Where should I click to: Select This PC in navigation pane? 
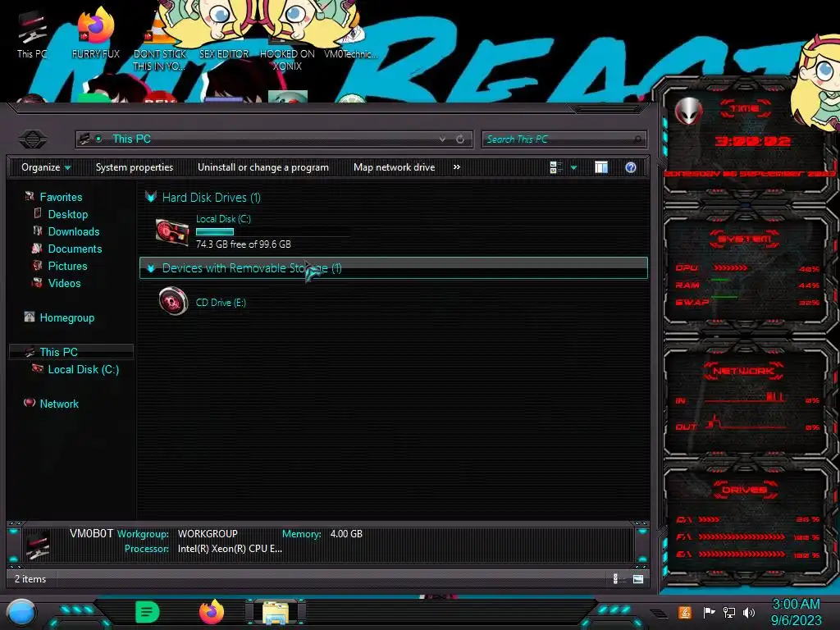[71, 352]
